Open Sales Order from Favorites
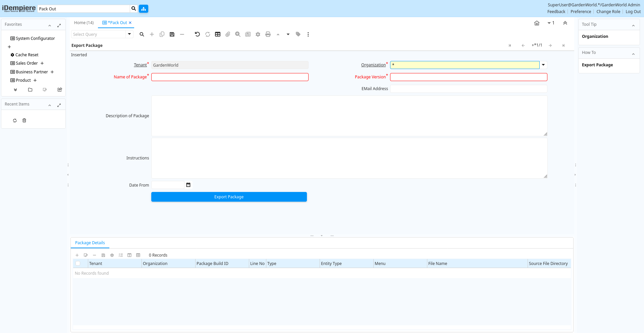The width and height of the screenshot is (644, 333). [x=27, y=63]
